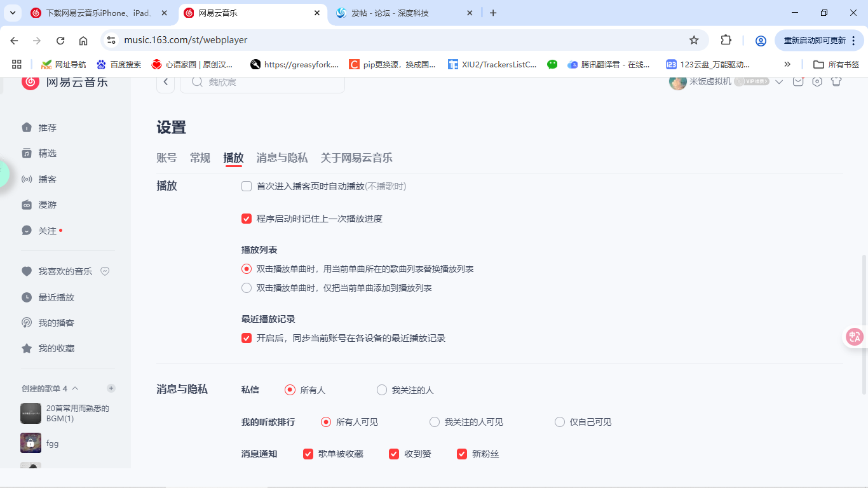Click the floating translate icon at right edge
The image size is (868, 488).
point(855,337)
